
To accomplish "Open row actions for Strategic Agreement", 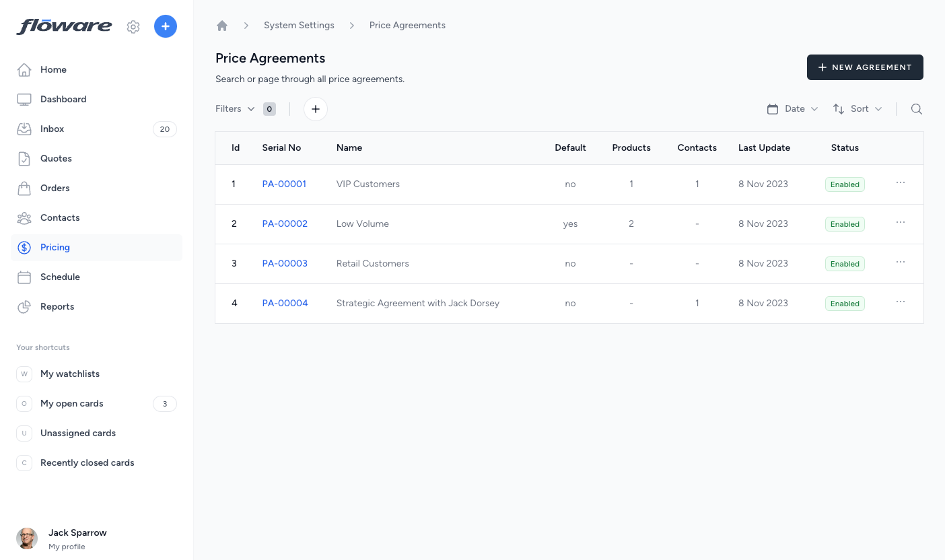I will point(901,302).
